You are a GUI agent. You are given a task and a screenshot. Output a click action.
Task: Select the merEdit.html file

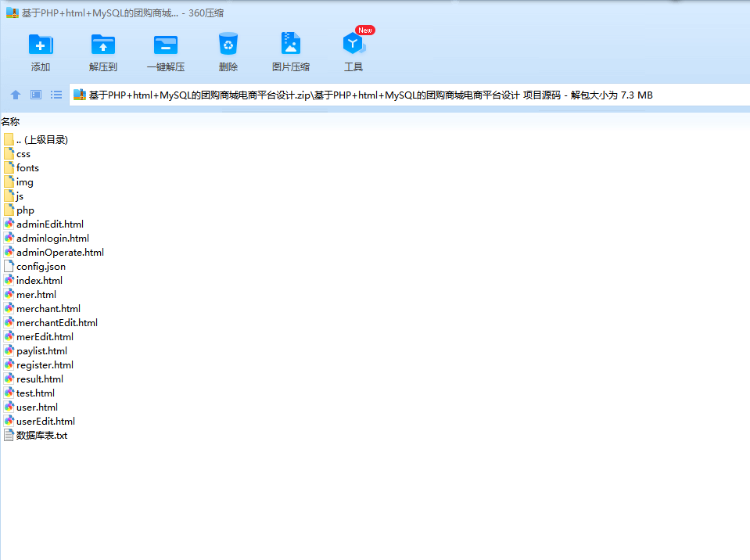[39, 337]
